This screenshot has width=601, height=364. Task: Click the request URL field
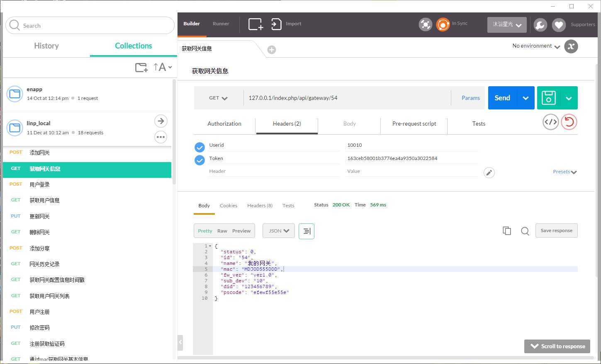click(x=348, y=98)
